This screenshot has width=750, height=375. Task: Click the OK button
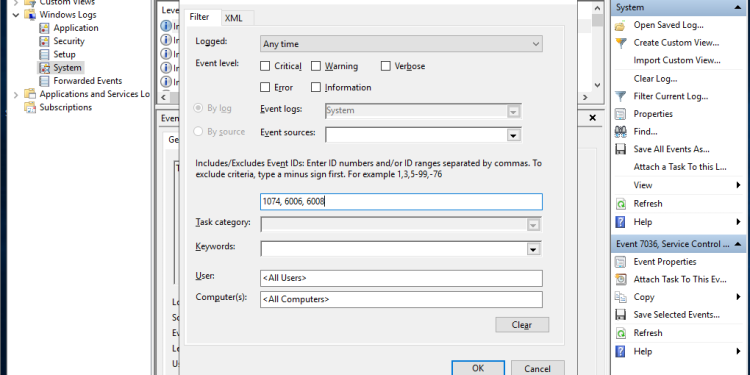(x=478, y=368)
